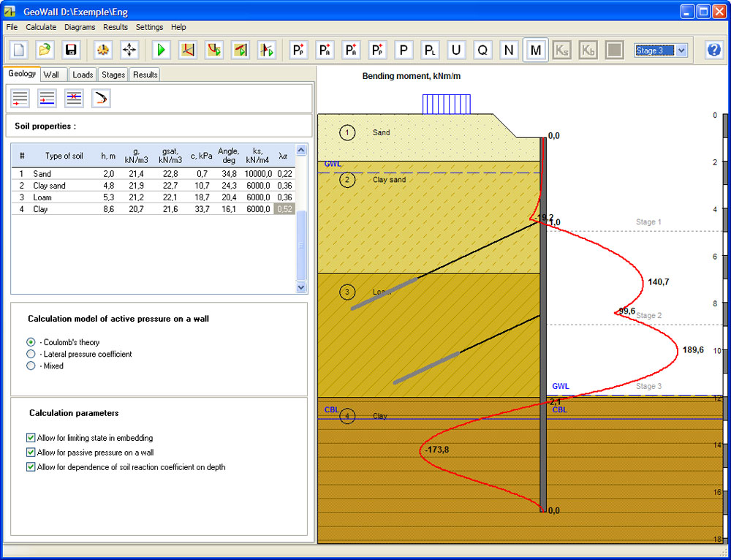Screen dimensions: 731x560
Task: Switch to the Results tab
Action: (145, 74)
